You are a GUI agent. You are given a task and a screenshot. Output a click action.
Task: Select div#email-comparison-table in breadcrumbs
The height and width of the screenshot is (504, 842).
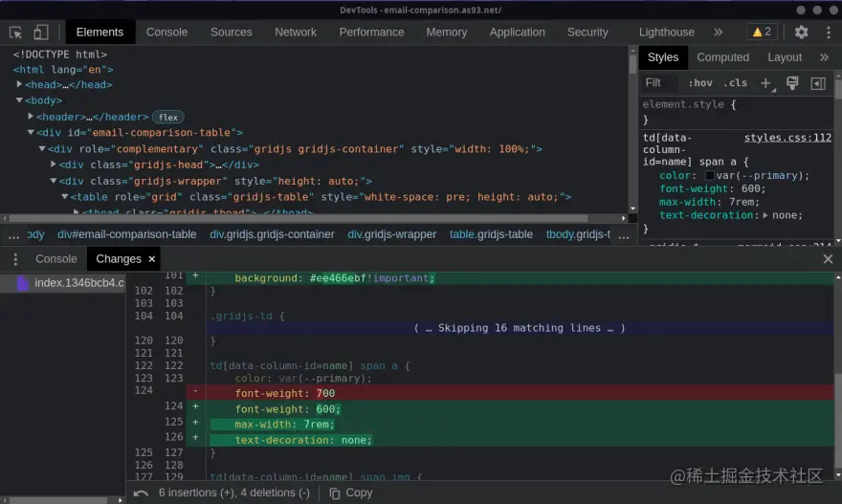[x=126, y=234]
